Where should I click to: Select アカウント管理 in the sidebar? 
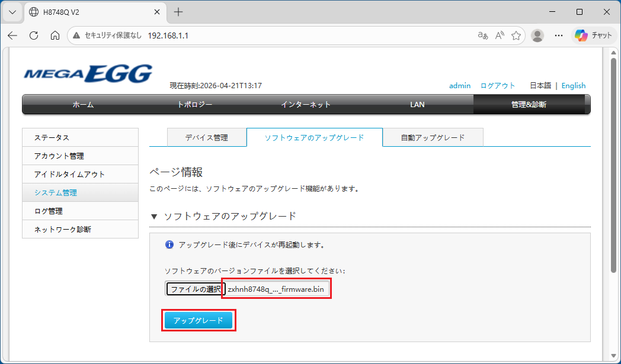[81, 156]
